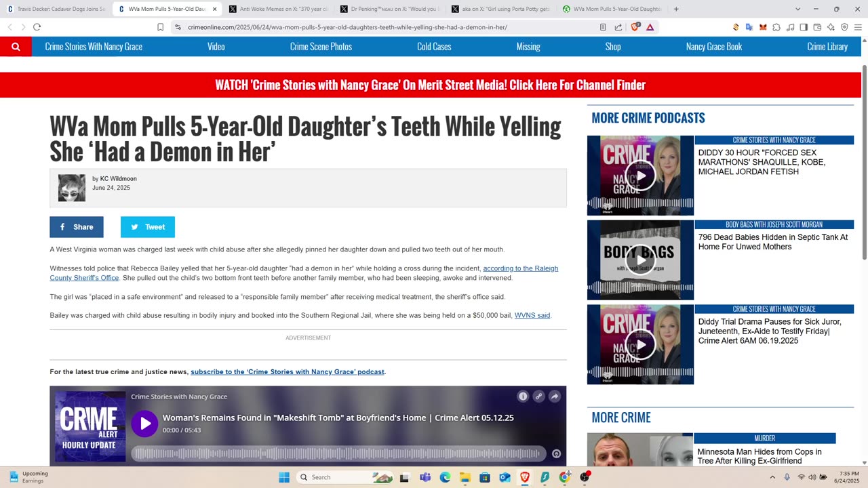
Task: Close the active WVa Mom article tab
Action: pyautogui.click(x=214, y=9)
